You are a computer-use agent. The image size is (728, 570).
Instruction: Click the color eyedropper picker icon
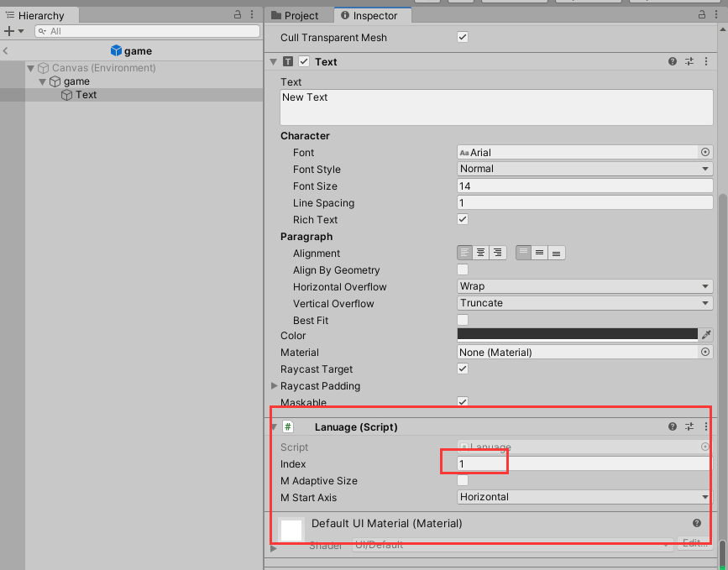coord(706,334)
